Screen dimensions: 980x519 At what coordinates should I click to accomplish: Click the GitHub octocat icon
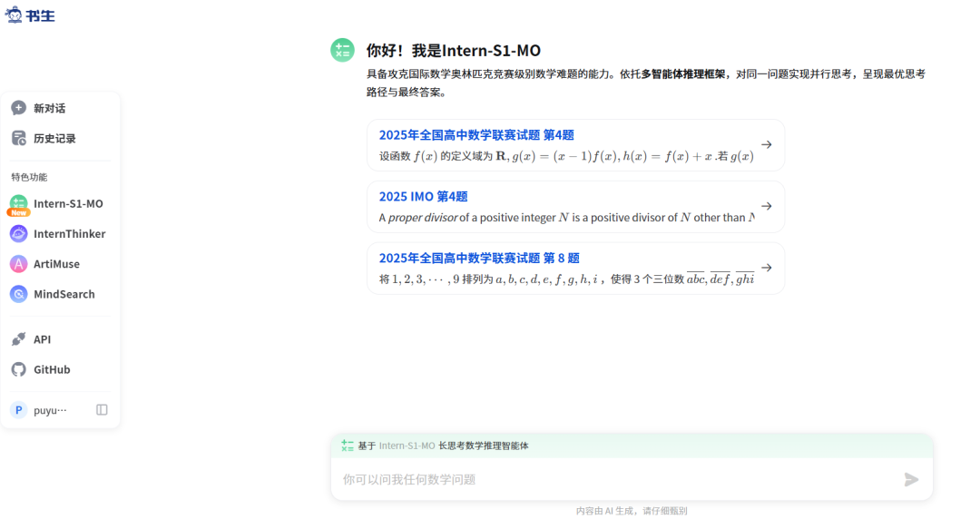(19, 369)
